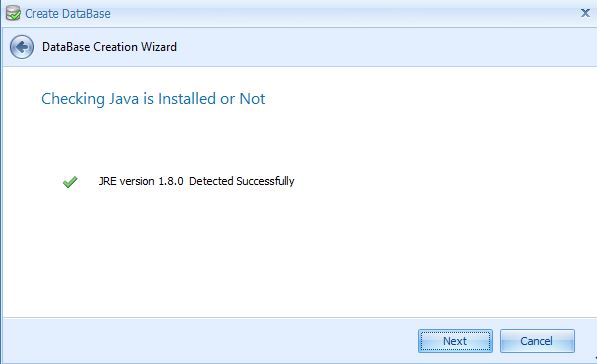Click the word 'Not' ending the heading

pyautogui.click(x=252, y=99)
